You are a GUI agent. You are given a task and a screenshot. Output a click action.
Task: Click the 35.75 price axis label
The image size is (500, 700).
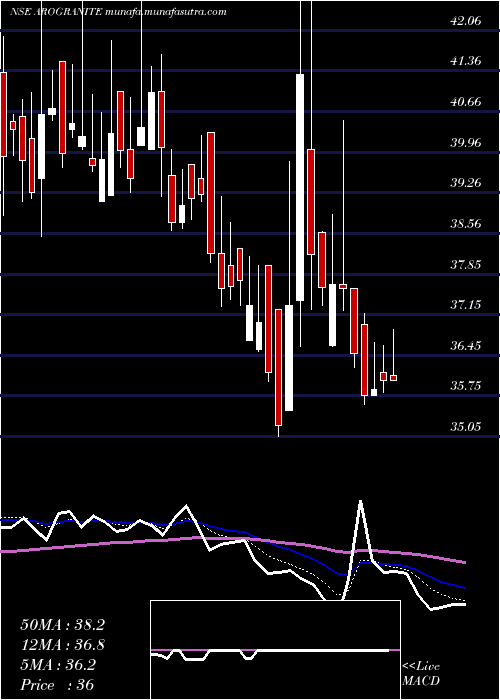466,386
